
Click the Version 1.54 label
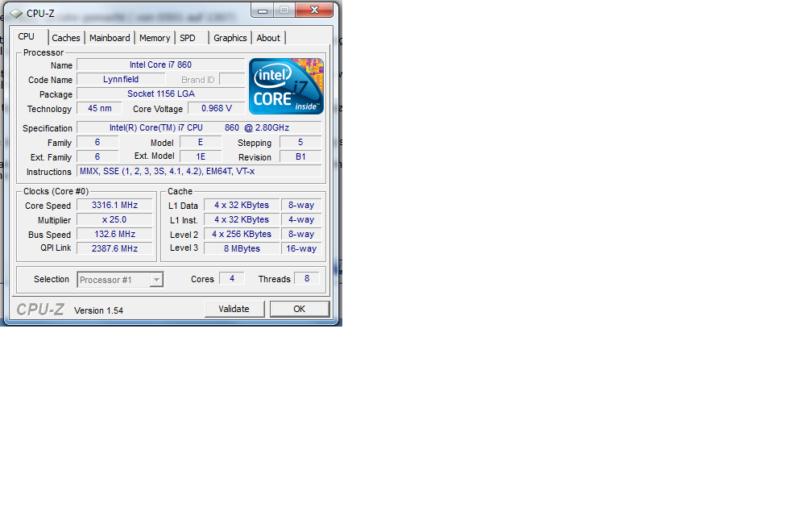(98, 310)
